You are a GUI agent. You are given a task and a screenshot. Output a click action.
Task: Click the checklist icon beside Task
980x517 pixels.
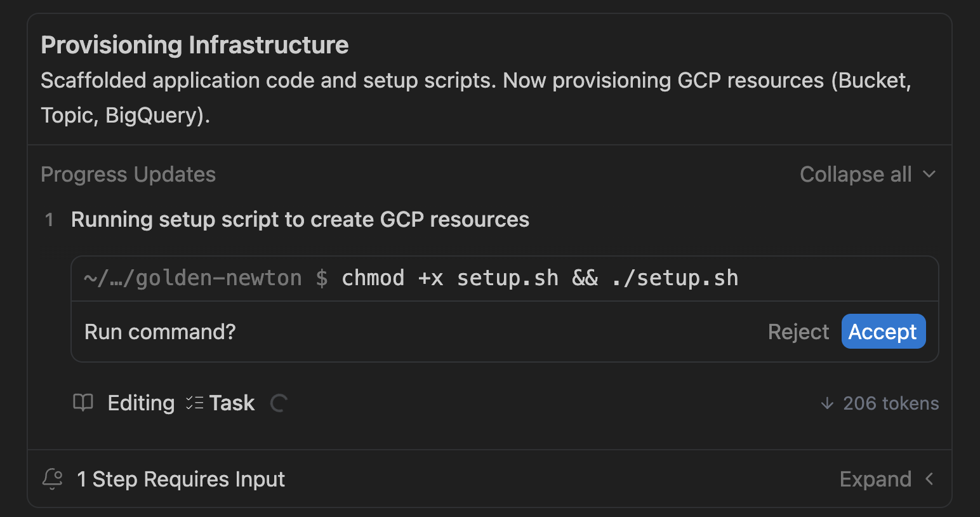pos(194,403)
